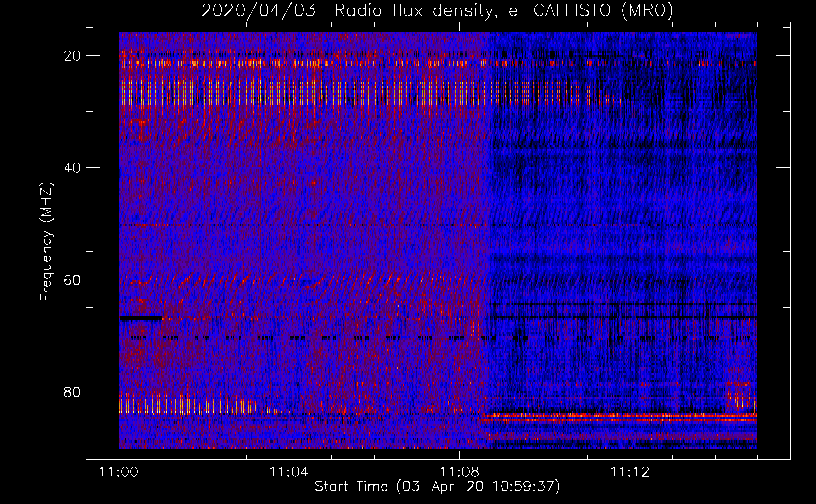Screen dimensions: 816x504
Task: Click the 80 MHz frequency tick label
Action: [x=72, y=392]
